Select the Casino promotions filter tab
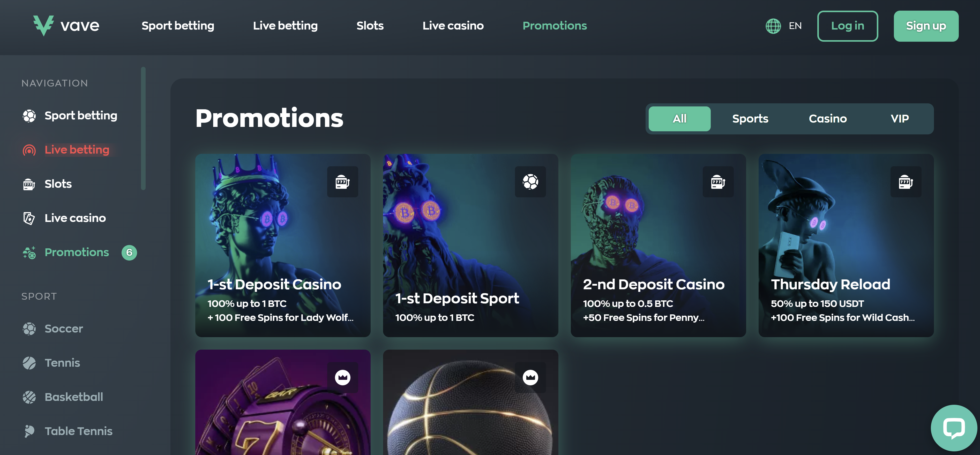 pyautogui.click(x=827, y=119)
